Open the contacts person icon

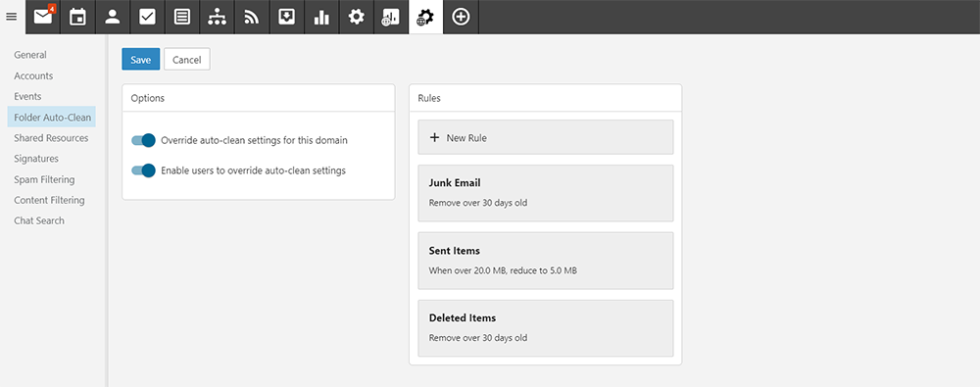click(113, 17)
